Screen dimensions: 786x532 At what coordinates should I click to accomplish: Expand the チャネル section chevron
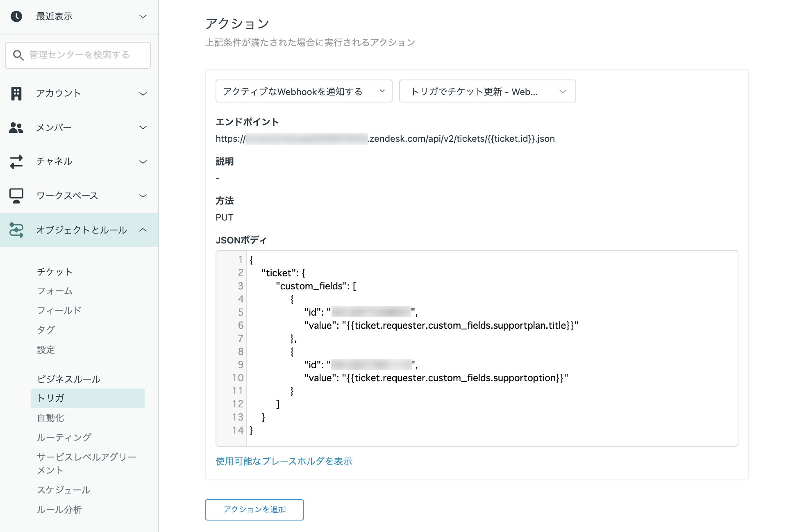pyautogui.click(x=143, y=161)
